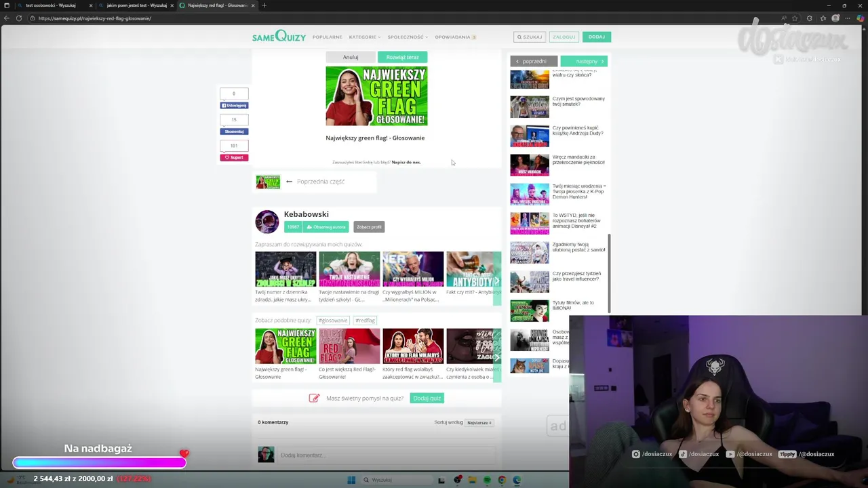Screen dimensions: 868x488
Task: Click the DODAJ button in header
Action: pyautogui.click(x=596, y=37)
